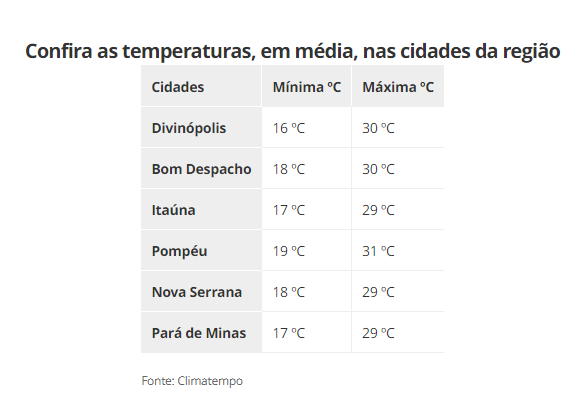Screen dimensions: 577x416
Task: Select Pará de Minas minimum 17 °C cell
Action: coord(307,332)
